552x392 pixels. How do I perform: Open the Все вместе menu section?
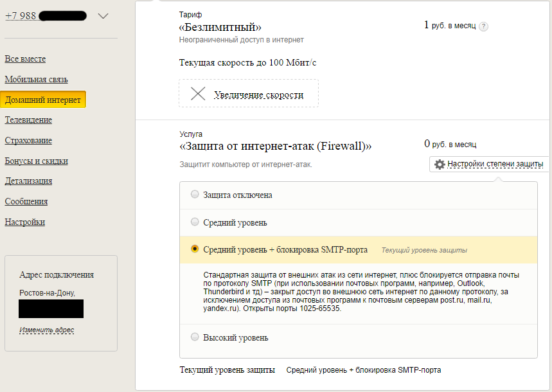(x=25, y=59)
